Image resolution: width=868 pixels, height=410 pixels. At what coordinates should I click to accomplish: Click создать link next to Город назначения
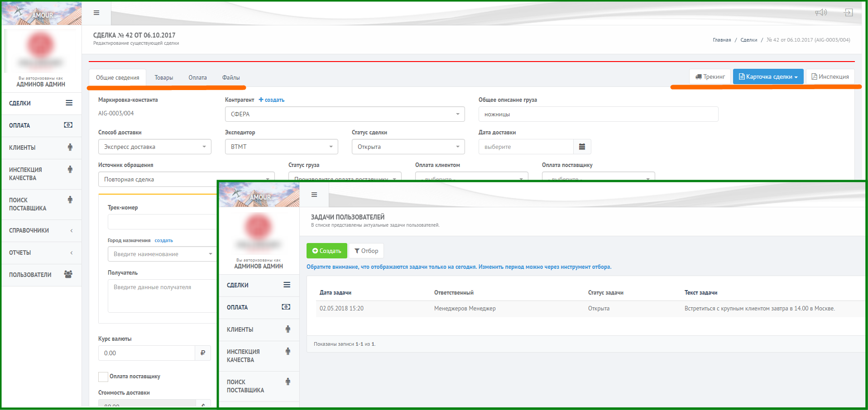click(164, 240)
